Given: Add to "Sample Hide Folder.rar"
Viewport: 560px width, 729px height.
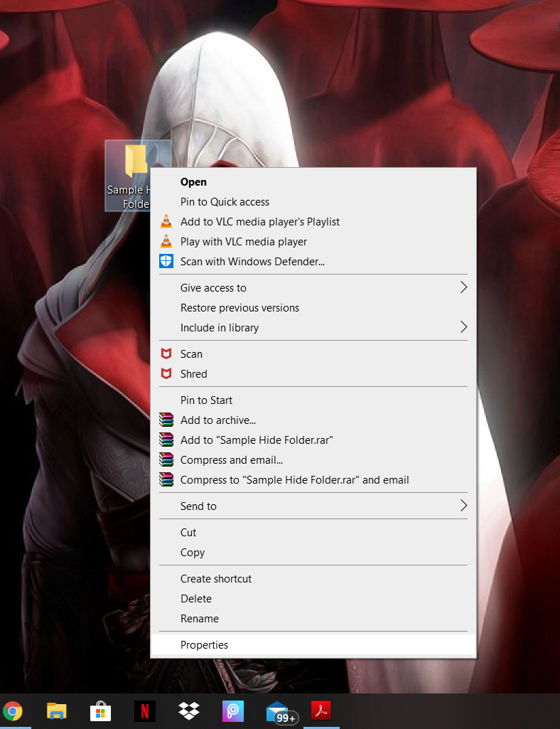Looking at the screenshot, I should (313, 440).
